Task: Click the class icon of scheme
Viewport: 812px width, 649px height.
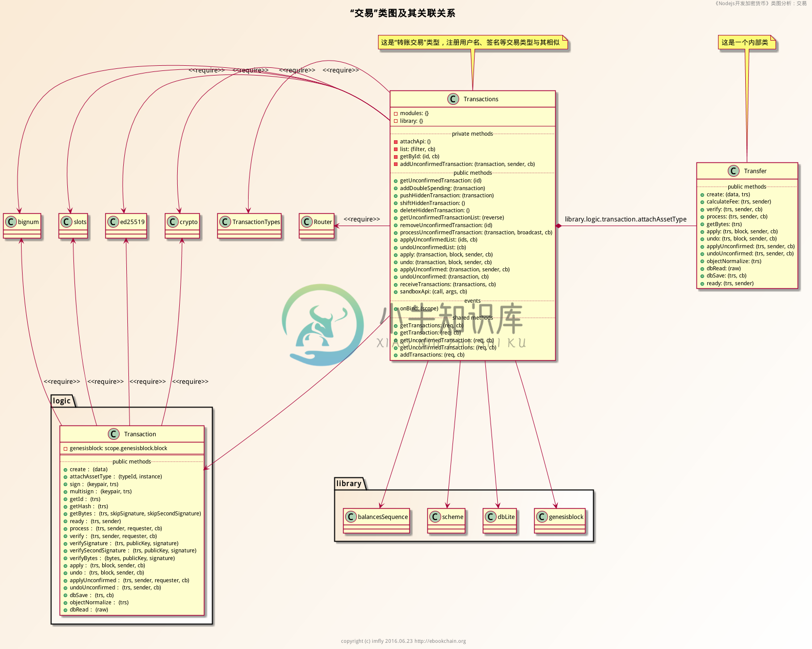Action: [x=436, y=517]
